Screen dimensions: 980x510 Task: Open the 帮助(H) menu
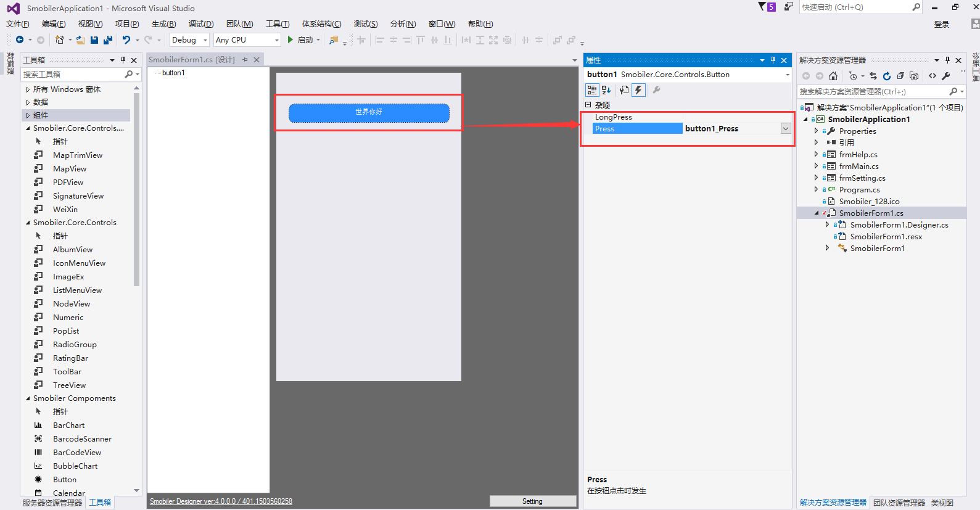click(480, 24)
